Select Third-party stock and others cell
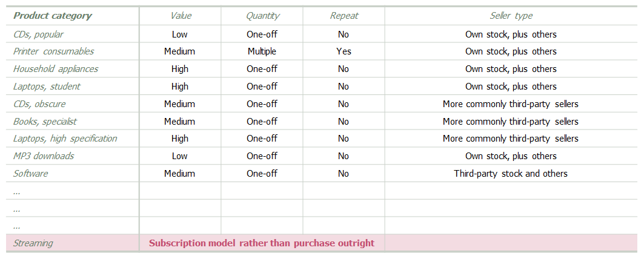644x259 pixels. pyautogui.click(x=511, y=173)
